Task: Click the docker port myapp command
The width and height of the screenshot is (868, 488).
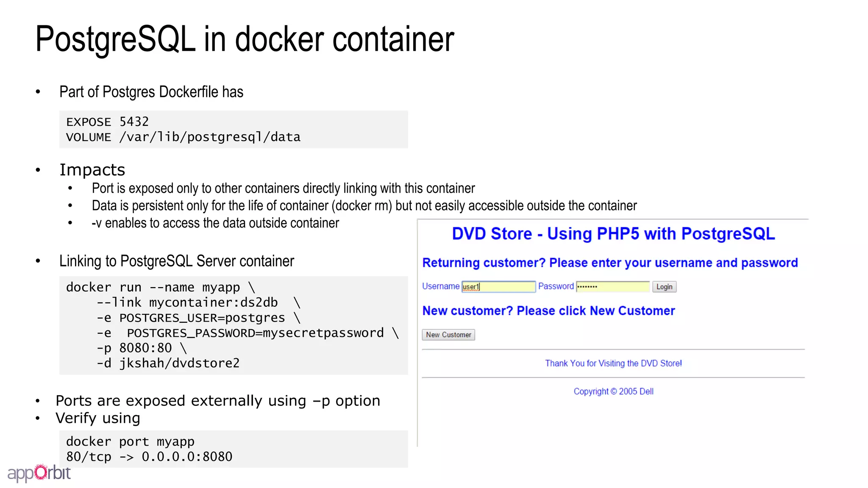Action: 130,441
